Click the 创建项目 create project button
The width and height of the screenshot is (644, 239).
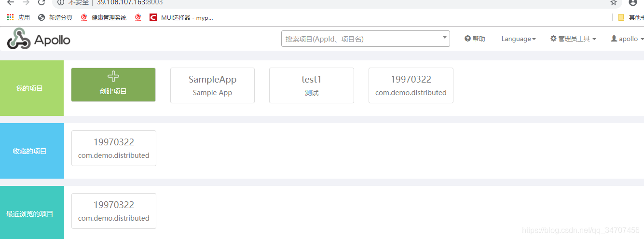(x=113, y=84)
